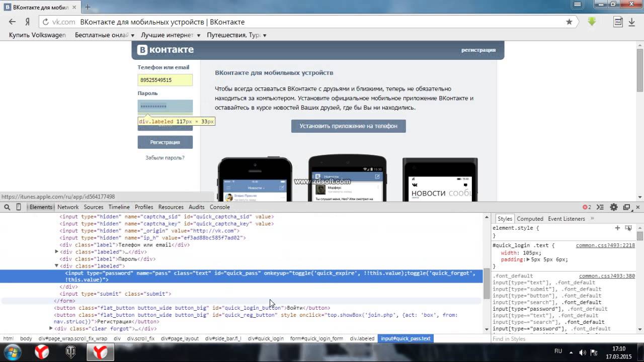Bookmark the page with the star icon
Image resolution: width=644 pixels, height=362 pixels.
[569, 22]
